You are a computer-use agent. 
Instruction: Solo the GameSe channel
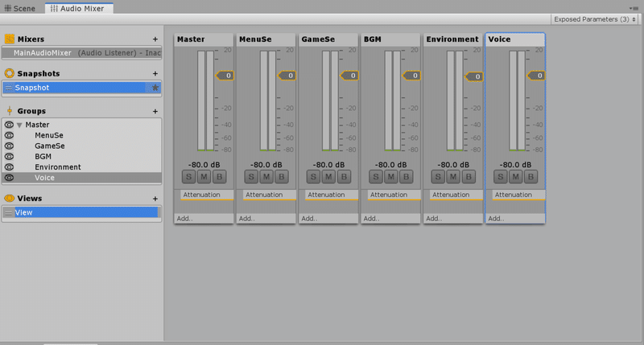pos(313,177)
